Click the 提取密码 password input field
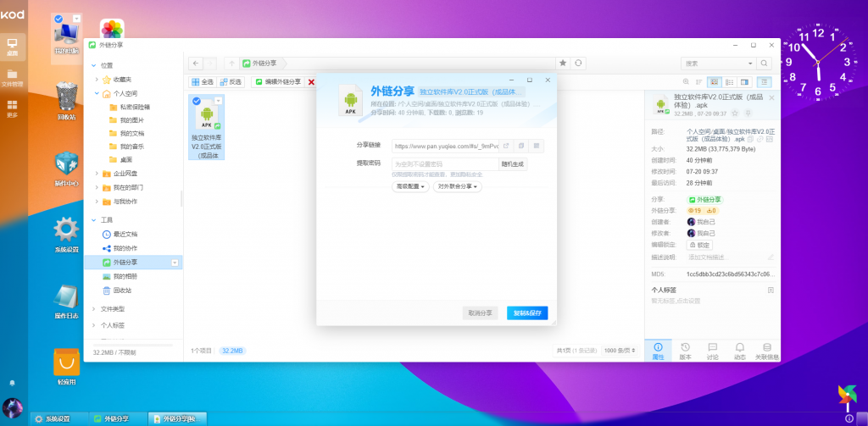This screenshot has width=868, height=426. pos(445,163)
